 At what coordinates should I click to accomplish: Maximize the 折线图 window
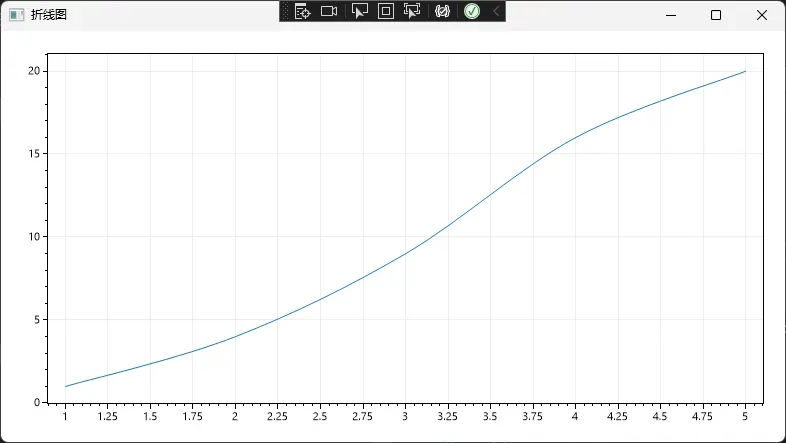pyautogui.click(x=716, y=15)
